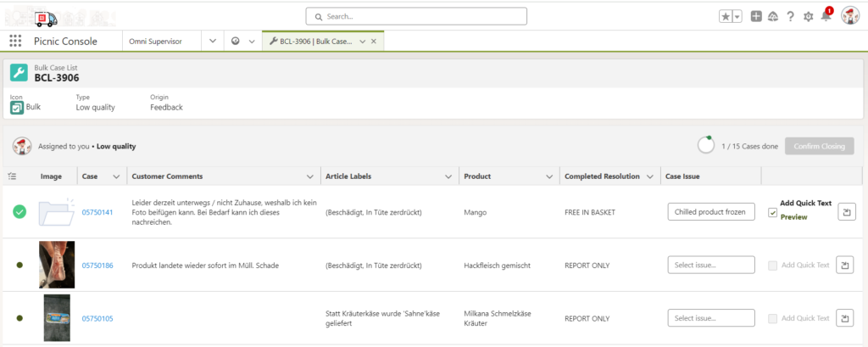Expand the Omni Supervisor navigation dropdown

(211, 41)
